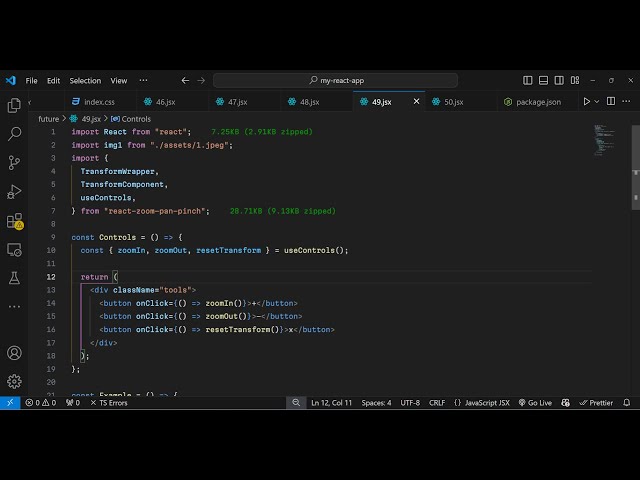Screen dimensions: 640x480
Task: Click Prettier status bar button
Action: (597, 403)
